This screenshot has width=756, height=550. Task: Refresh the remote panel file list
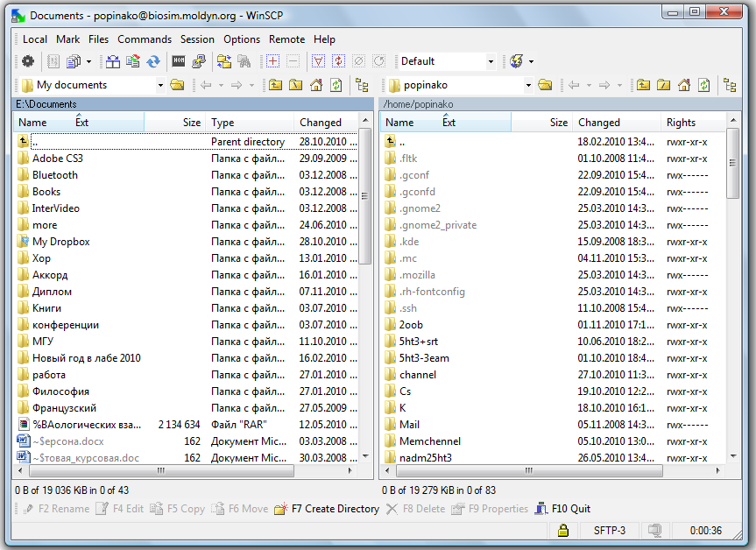point(704,85)
